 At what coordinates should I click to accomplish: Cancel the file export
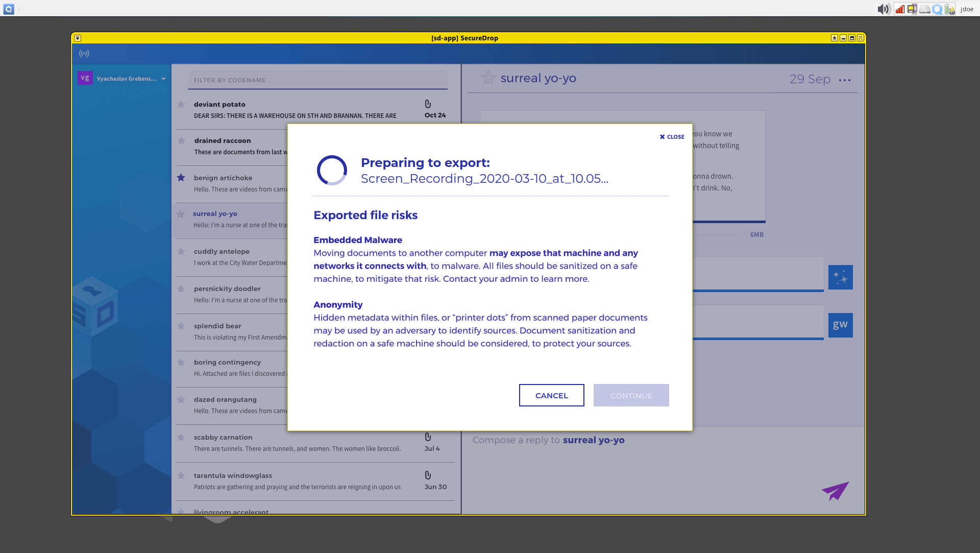551,395
